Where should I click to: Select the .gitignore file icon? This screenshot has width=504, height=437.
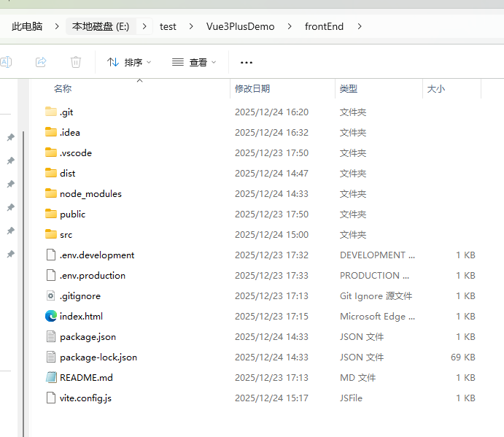pos(51,295)
